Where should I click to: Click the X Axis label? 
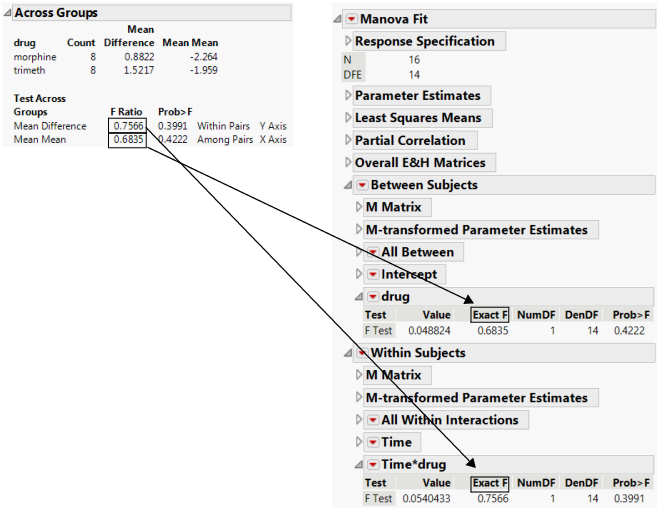[273, 140]
